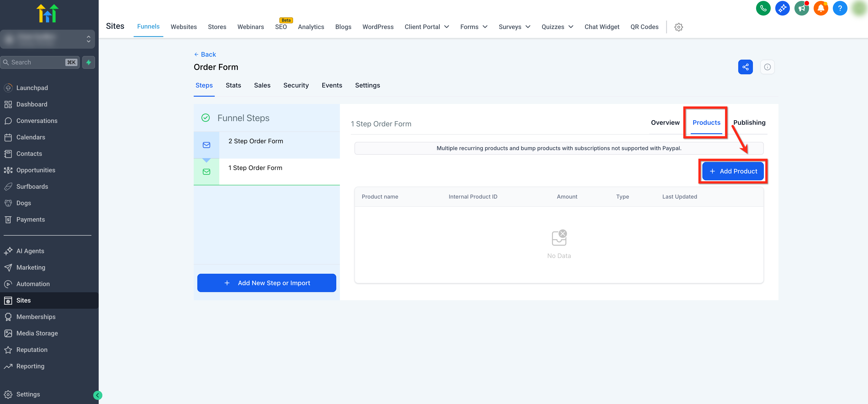868x404 pixels.
Task: Click the info circle icon
Action: click(x=767, y=67)
